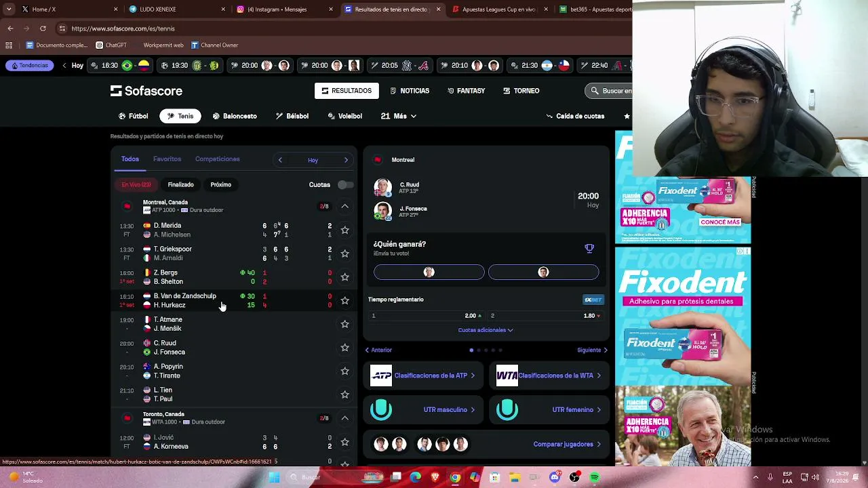The image size is (868, 488).
Task: Open the NOTICIAS section
Action: (x=410, y=91)
